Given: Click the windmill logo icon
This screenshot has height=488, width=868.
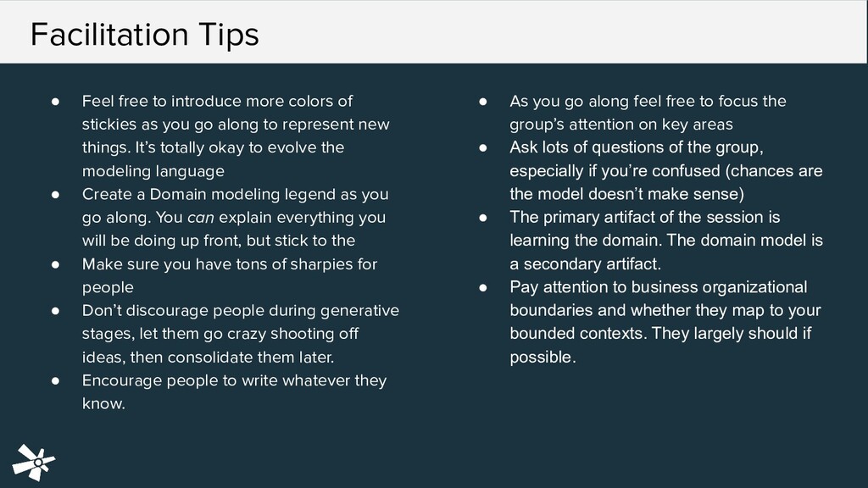Looking at the screenshot, I should pos(34,462).
